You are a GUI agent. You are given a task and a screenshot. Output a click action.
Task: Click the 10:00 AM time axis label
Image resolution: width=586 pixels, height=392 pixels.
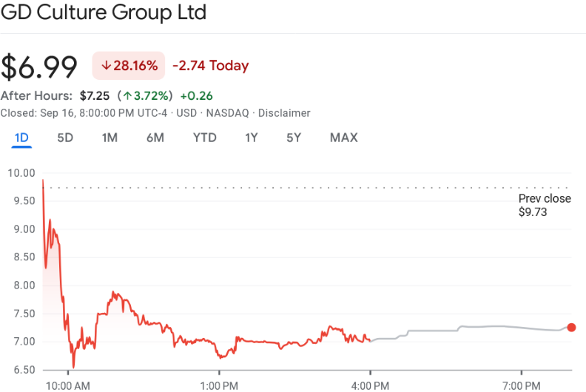pyautogui.click(x=68, y=385)
